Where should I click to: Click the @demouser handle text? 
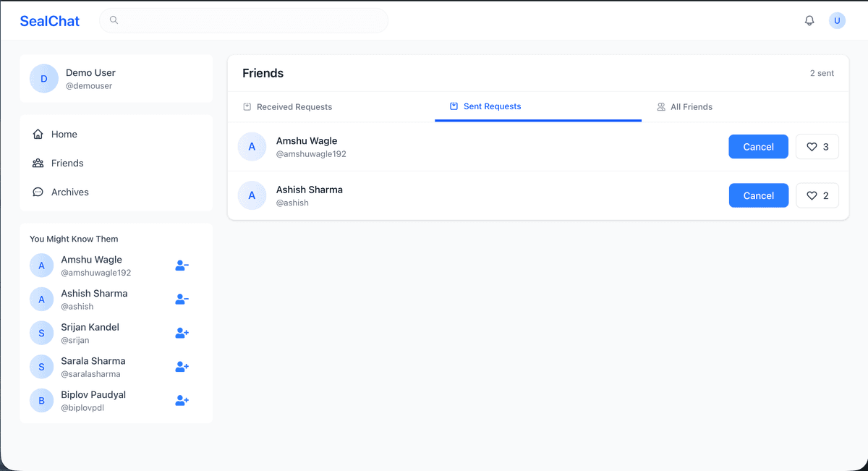[89, 86]
